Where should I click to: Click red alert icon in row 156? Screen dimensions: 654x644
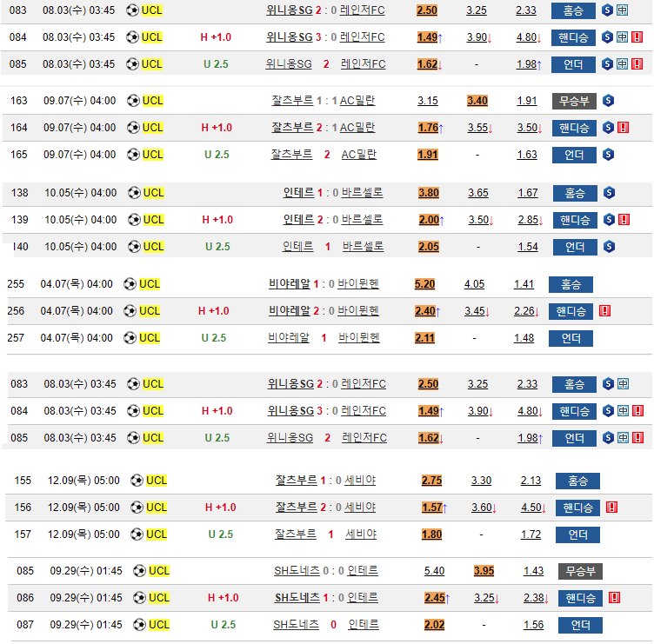click(611, 507)
